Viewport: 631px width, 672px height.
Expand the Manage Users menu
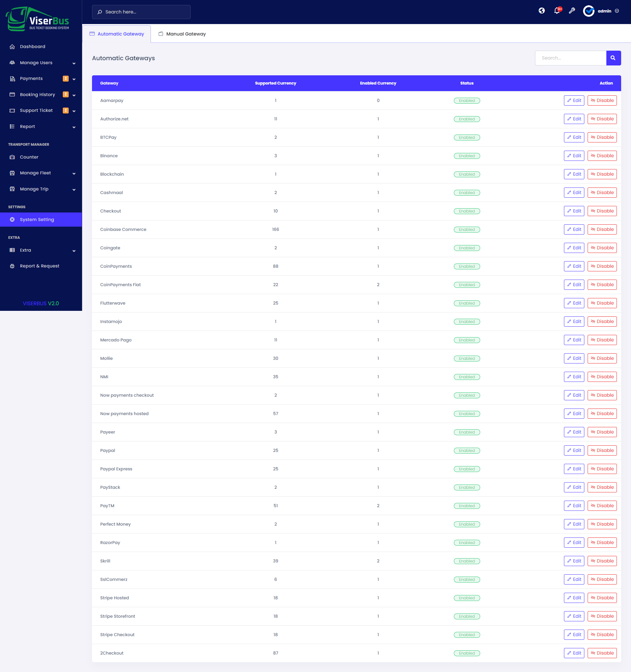tap(36, 62)
